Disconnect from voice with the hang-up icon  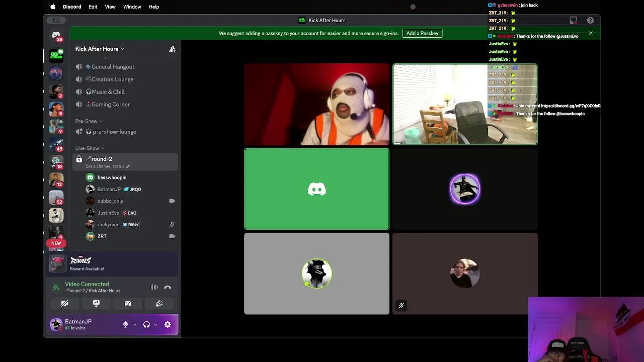(168, 287)
